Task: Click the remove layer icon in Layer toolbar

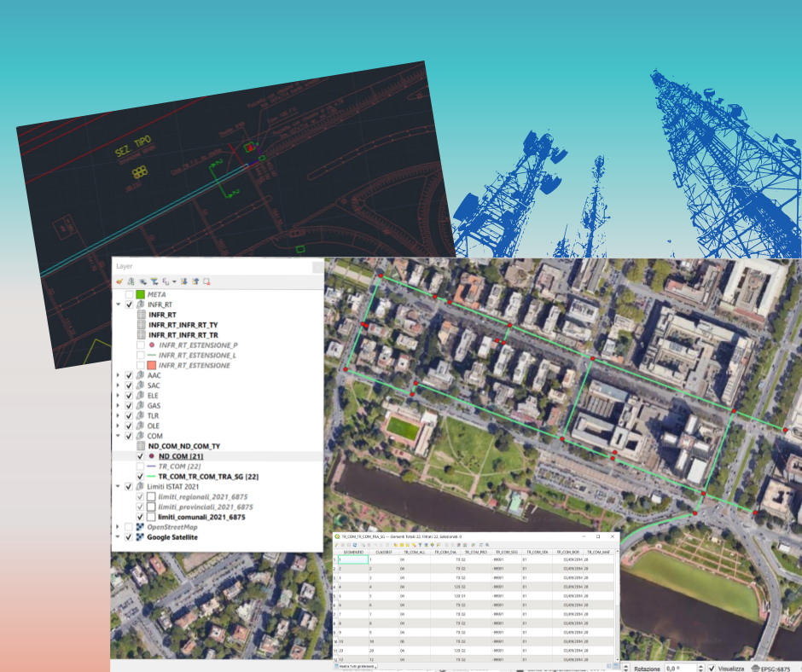Action: [206, 281]
